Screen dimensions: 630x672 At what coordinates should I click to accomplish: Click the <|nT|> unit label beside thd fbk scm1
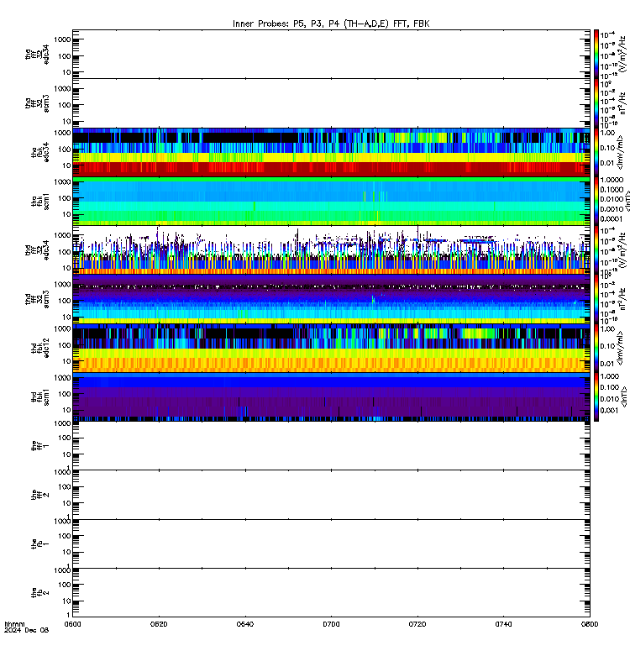pyautogui.click(x=624, y=396)
